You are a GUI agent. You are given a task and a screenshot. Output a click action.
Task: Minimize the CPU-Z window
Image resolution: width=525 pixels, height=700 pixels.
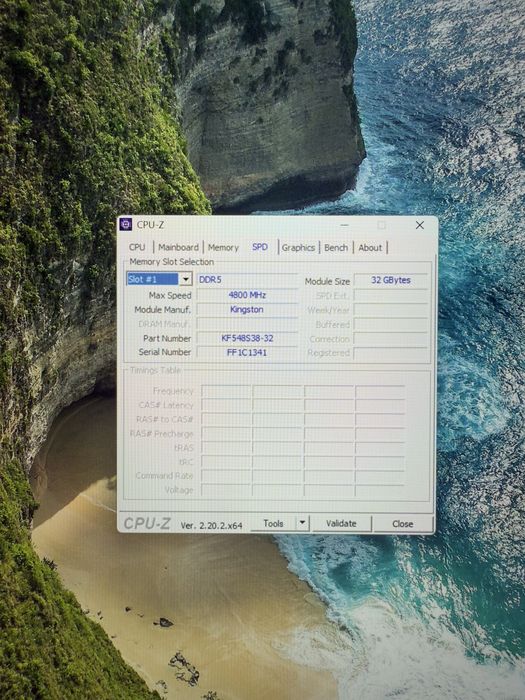[344, 225]
